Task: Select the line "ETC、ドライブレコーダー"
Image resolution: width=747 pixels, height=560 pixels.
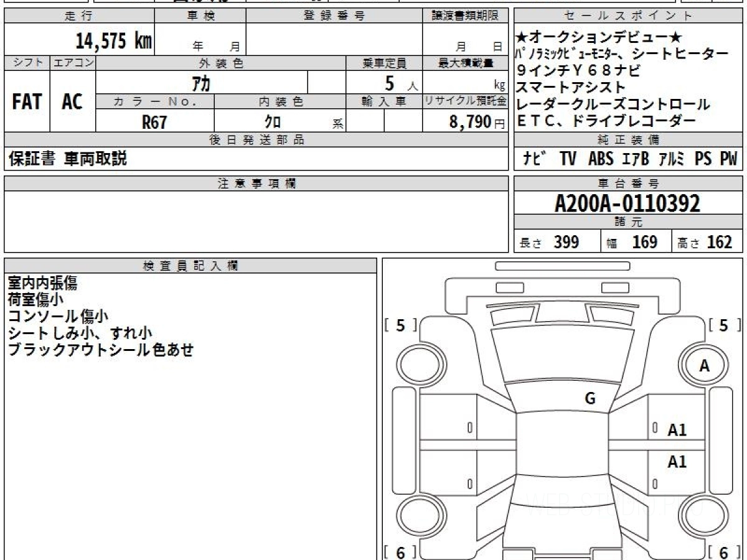Action: click(x=606, y=121)
